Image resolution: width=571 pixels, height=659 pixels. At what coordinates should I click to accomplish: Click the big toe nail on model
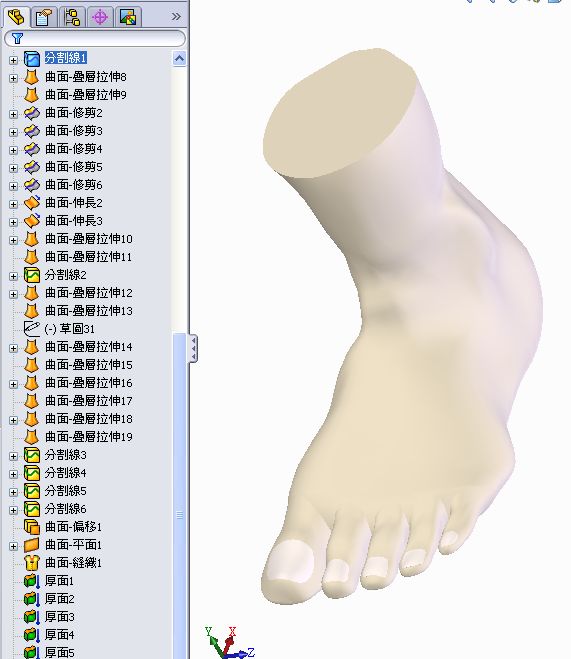(292, 561)
